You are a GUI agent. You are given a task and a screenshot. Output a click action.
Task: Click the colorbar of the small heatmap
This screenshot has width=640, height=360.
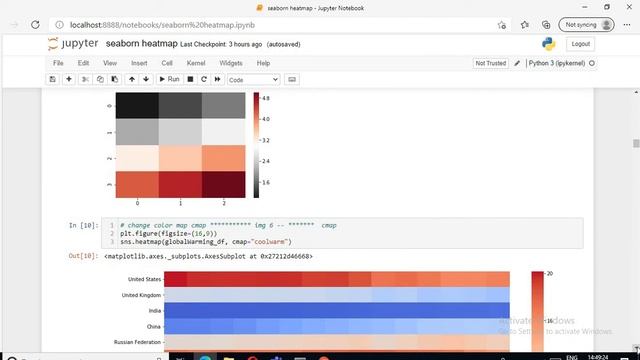click(256, 145)
